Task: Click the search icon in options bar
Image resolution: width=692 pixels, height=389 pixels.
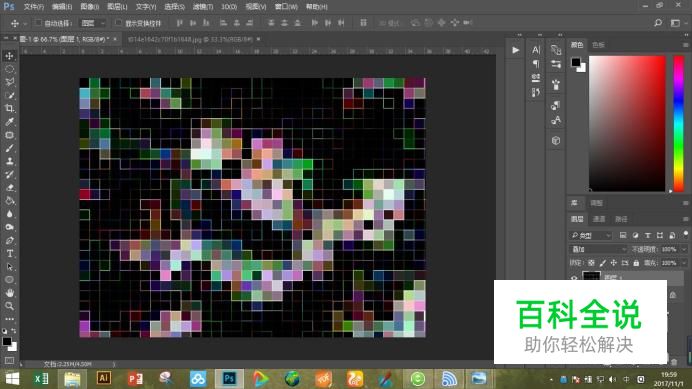Action: (x=658, y=23)
